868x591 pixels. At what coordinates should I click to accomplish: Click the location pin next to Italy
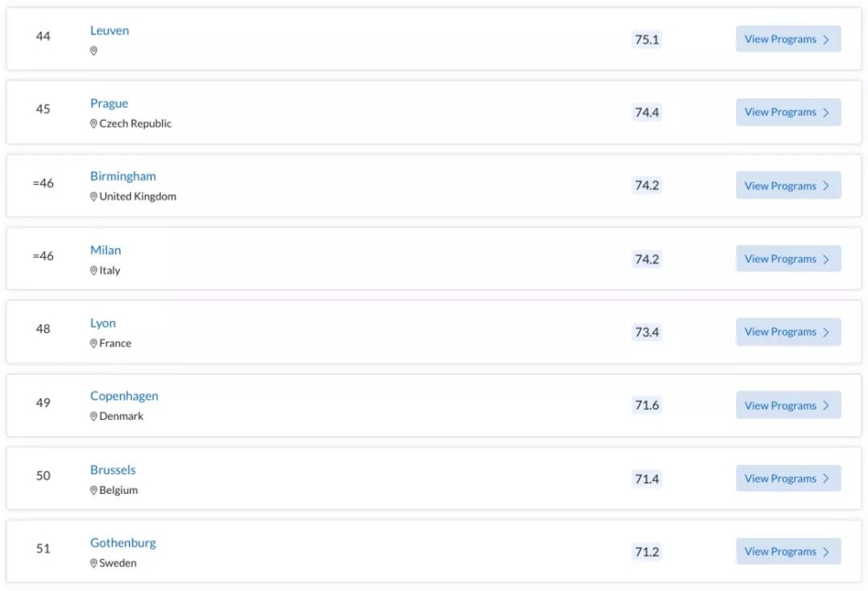coord(94,271)
